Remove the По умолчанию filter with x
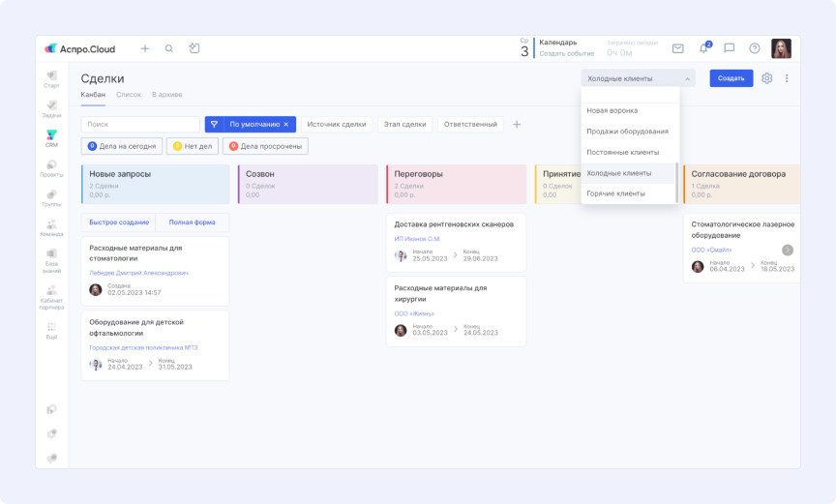The height and width of the screenshot is (504, 836). 286,124
